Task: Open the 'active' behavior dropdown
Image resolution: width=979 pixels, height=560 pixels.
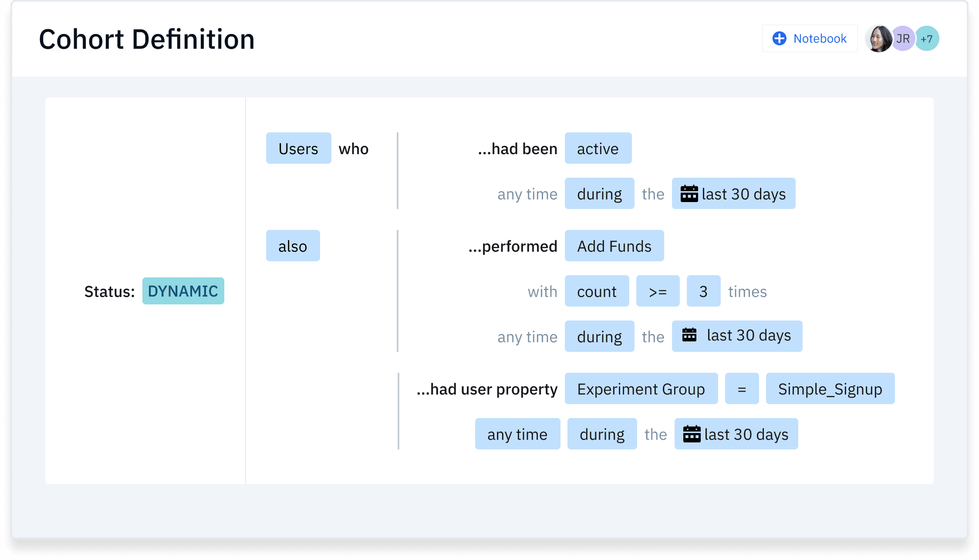Action: point(598,148)
